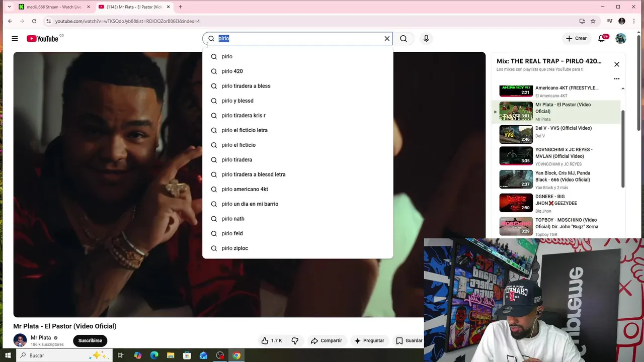Pick 'pirlo el ficticio' suggestion

[297, 145]
